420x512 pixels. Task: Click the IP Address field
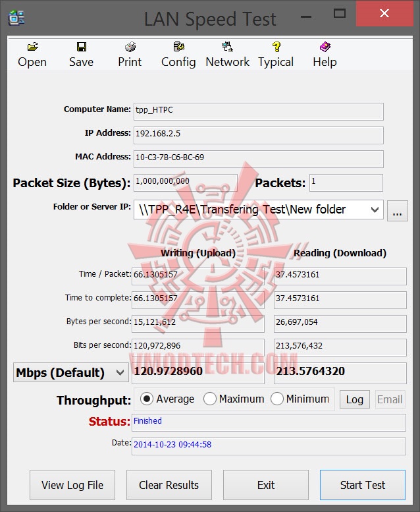(259, 135)
